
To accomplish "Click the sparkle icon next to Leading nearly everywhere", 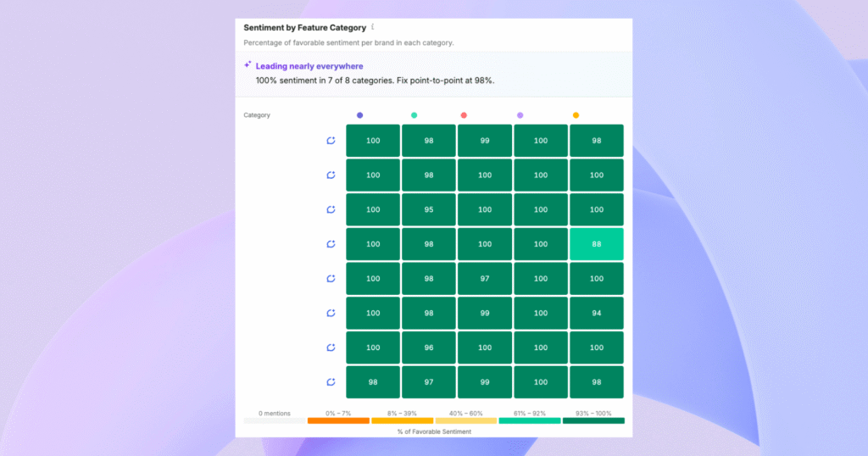I will [x=248, y=64].
